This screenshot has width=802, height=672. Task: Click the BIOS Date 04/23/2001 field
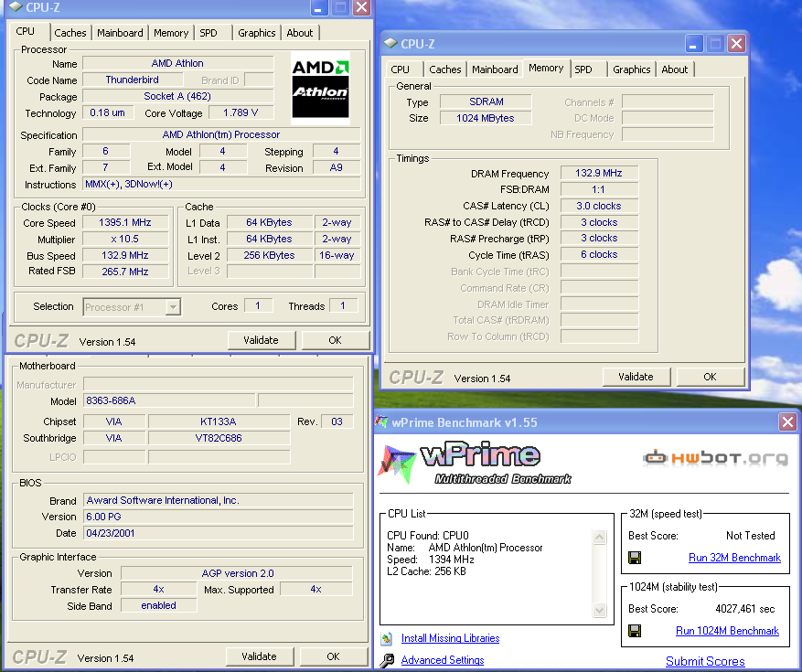(x=219, y=533)
